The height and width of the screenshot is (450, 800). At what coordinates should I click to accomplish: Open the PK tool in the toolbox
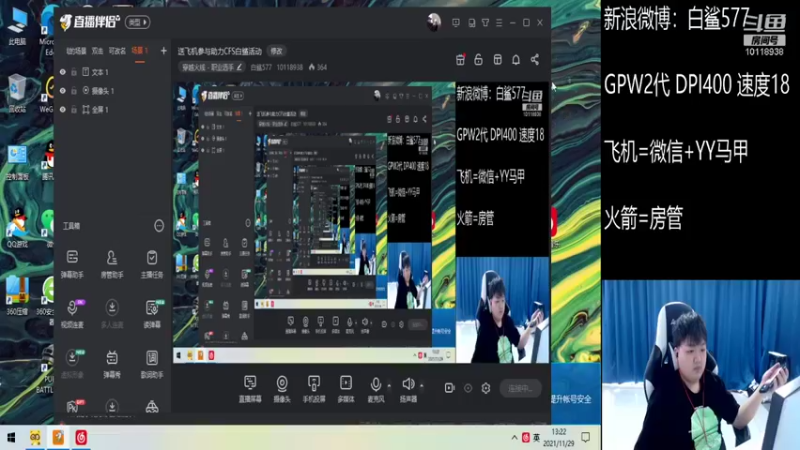[x=72, y=407]
